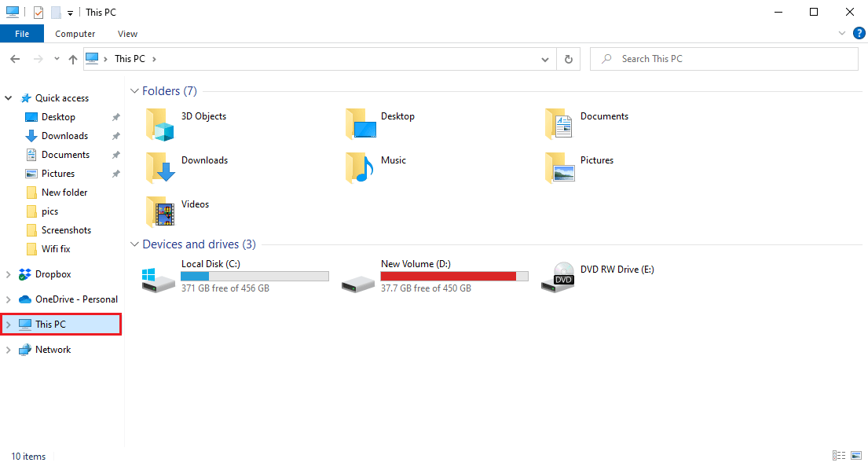Click the Quick access star icon
The image size is (868, 466).
pos(25,98)
